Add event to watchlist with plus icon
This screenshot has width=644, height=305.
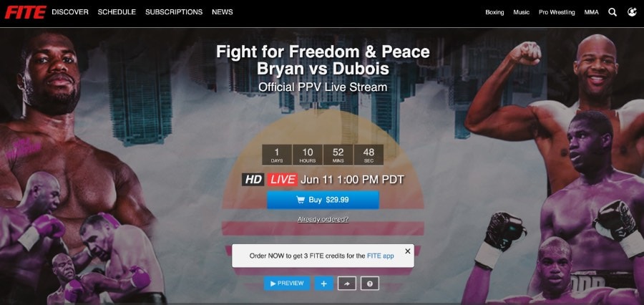click(x=324, y=284)
